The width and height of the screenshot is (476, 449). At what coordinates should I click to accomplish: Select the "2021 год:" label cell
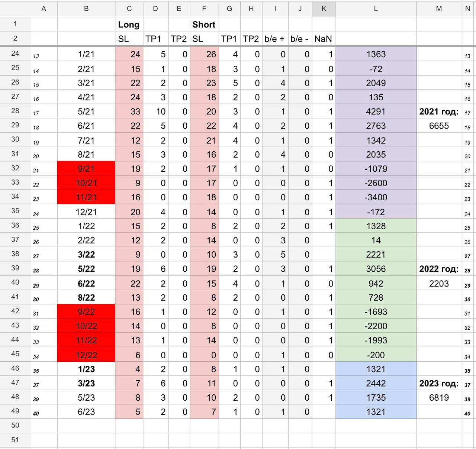[x=439, y=112]
